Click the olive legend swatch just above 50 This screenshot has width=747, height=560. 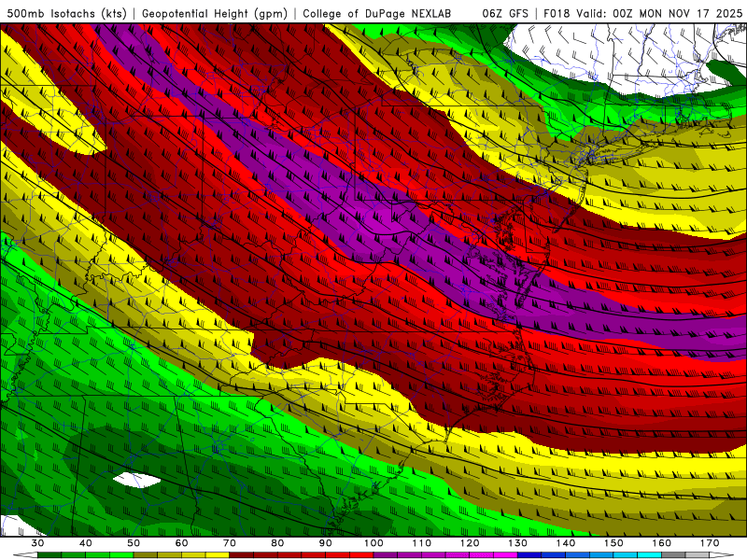[x=146, y=555]
